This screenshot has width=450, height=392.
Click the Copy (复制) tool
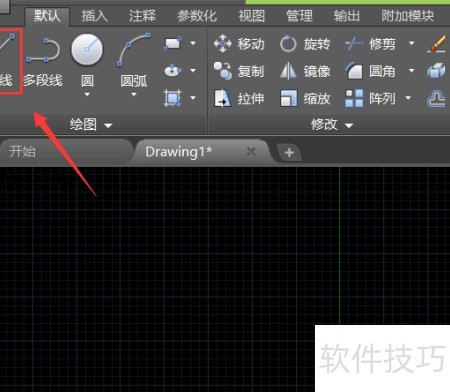click(239, 71)
